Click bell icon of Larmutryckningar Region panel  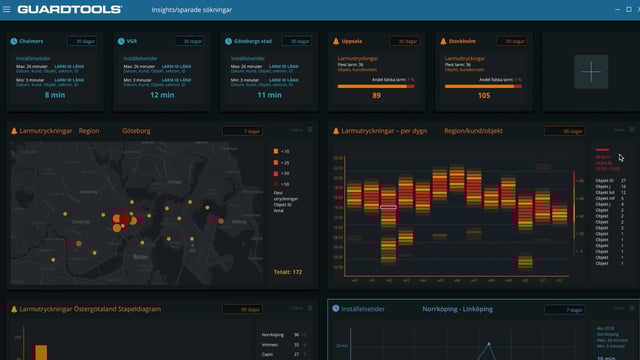pyautogui.click(x=14, y=131)
